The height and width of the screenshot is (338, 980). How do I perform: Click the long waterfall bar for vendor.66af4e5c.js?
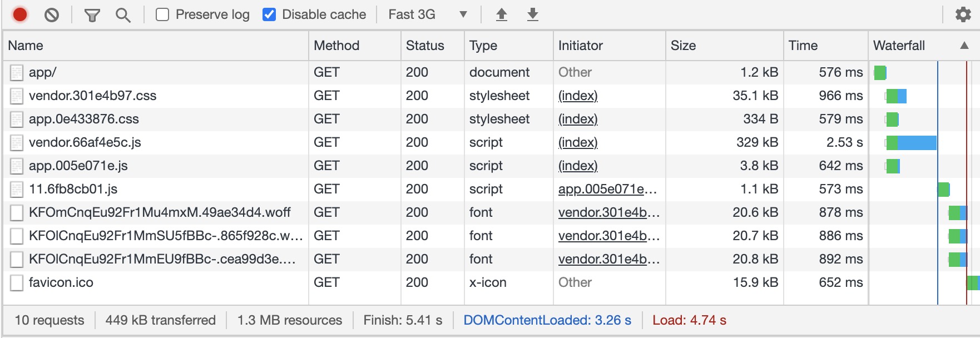click(x=912, y=143)
